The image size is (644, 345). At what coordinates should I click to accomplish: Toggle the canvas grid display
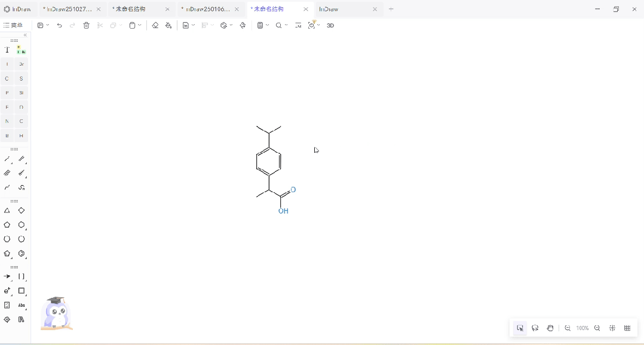pyautogui.click(x=627, y=328)
